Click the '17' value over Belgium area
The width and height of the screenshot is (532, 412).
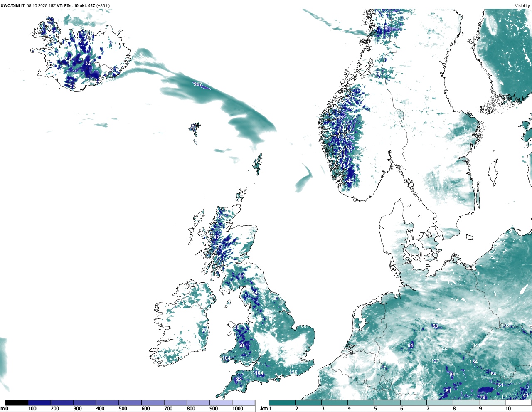pyautogui.click(x=383, y=368)
